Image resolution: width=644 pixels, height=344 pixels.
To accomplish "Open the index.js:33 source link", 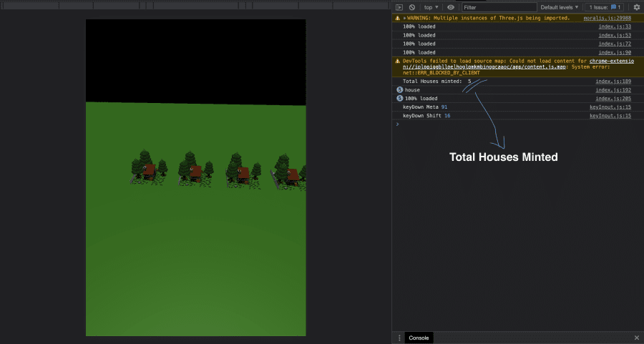I will click(615, 26).
